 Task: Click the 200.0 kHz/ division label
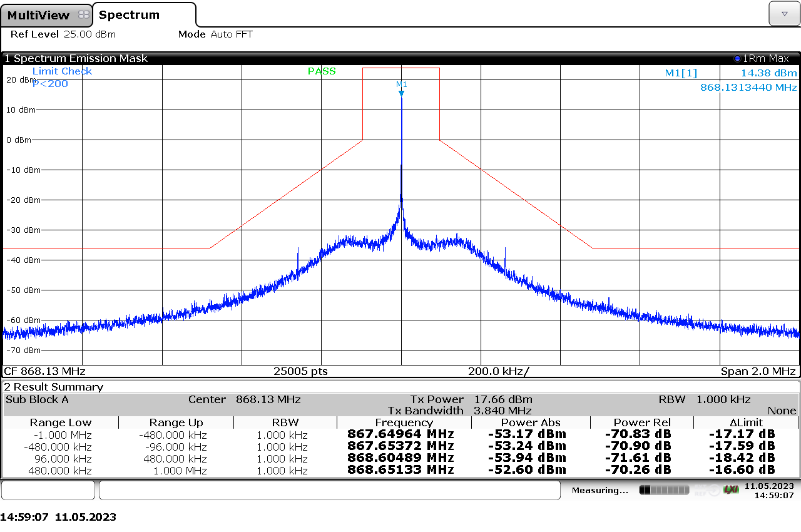499,371
